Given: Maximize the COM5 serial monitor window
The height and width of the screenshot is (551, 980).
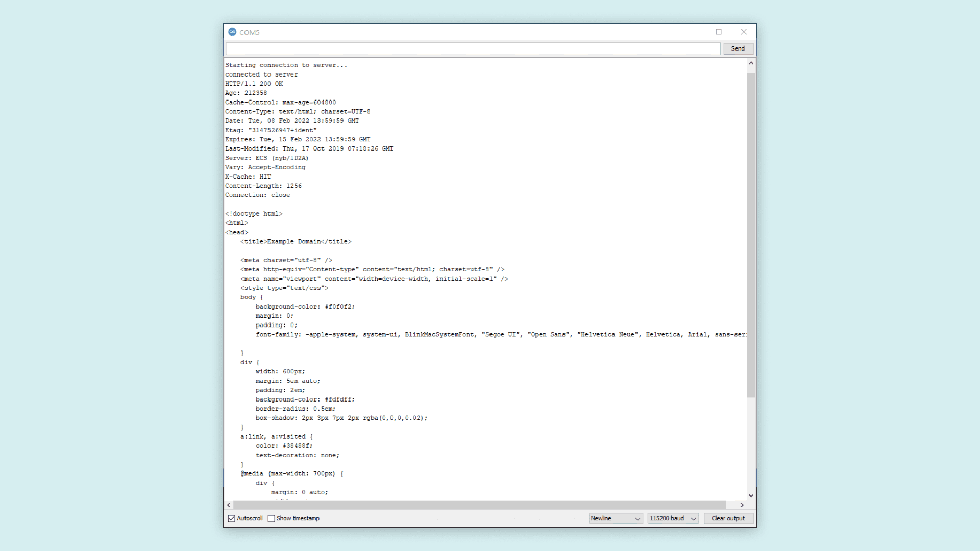Looking at the screenshot, I should [719, 32].
